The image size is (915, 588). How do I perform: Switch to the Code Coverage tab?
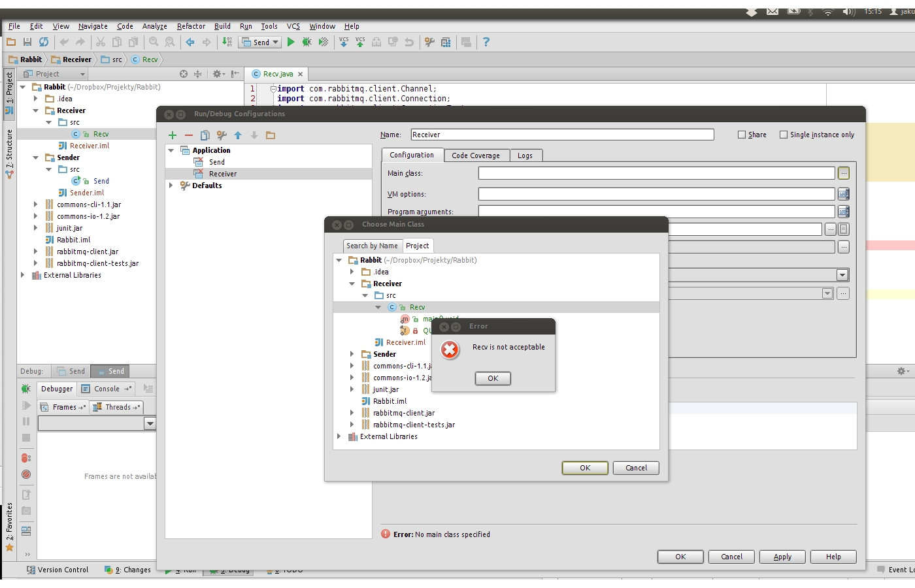click(x=475, y=155)
